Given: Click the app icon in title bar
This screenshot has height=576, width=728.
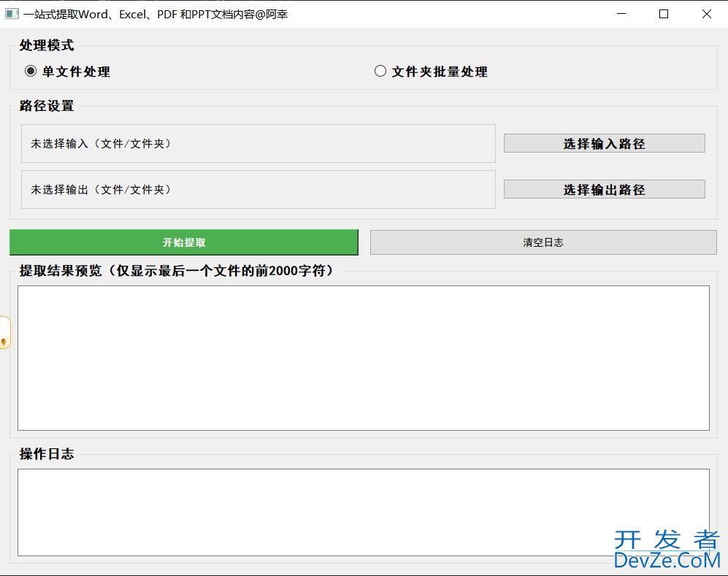Looking at the screenshot, I should click(x=12, y=14).
